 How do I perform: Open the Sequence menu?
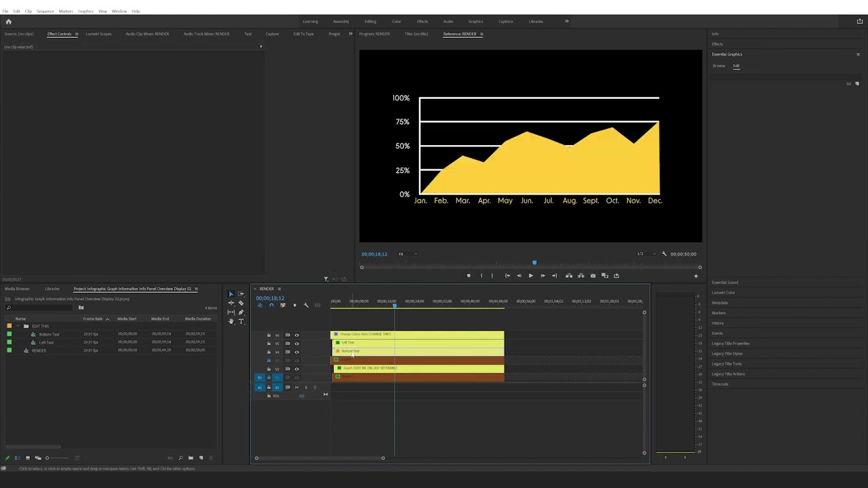pos(45,12)
